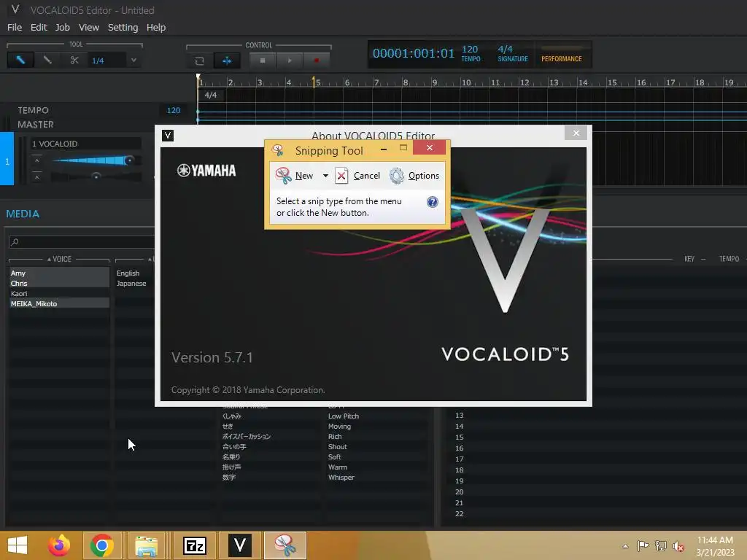This screenshot has width=747, height=560.
Task: Sort by the KEY column header
Action: pos(689,259)
